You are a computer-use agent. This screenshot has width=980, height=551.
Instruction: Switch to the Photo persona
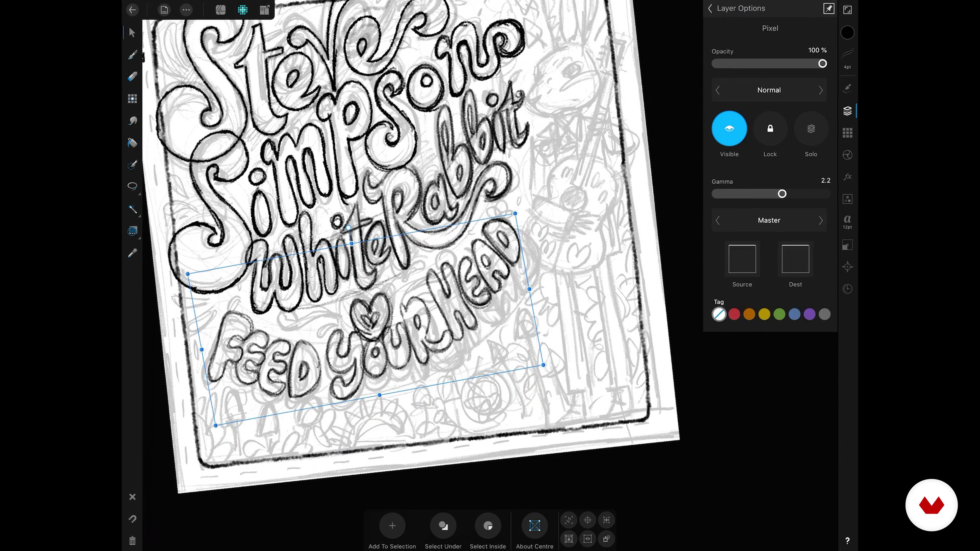pos(220,10)
